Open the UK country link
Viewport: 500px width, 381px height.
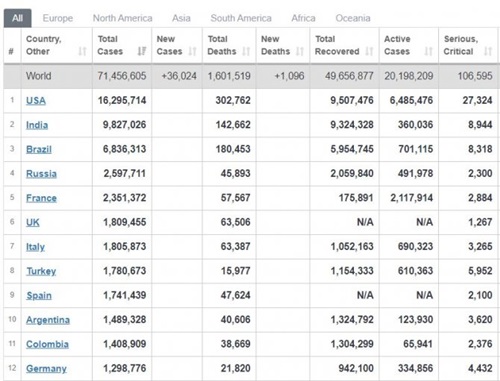tap(33, 222)
